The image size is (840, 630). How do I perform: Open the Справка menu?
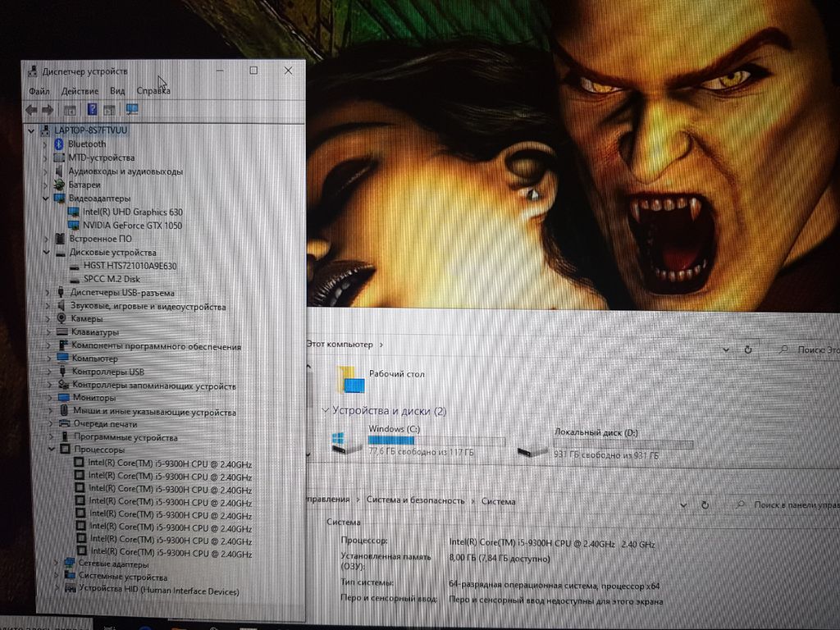click(x=153, y=90)
